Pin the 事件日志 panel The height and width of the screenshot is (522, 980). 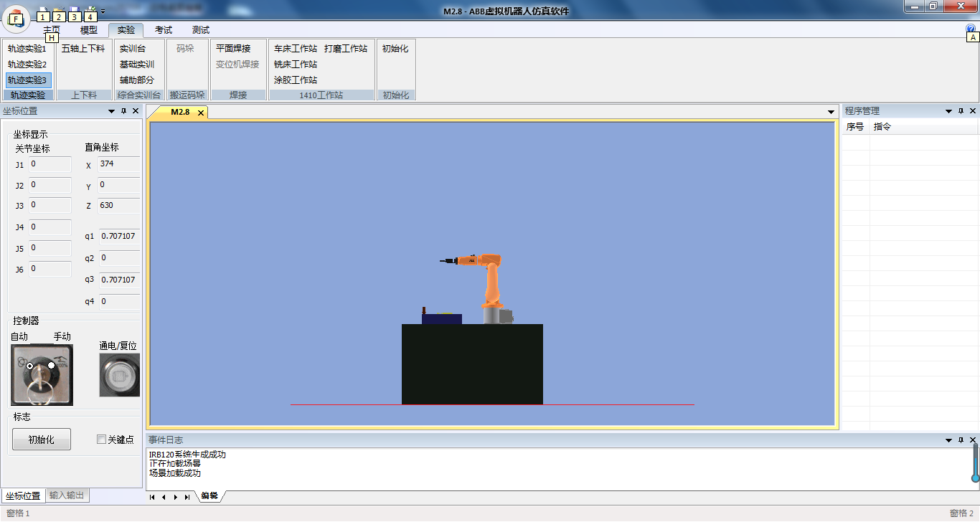tap(961, 440)
